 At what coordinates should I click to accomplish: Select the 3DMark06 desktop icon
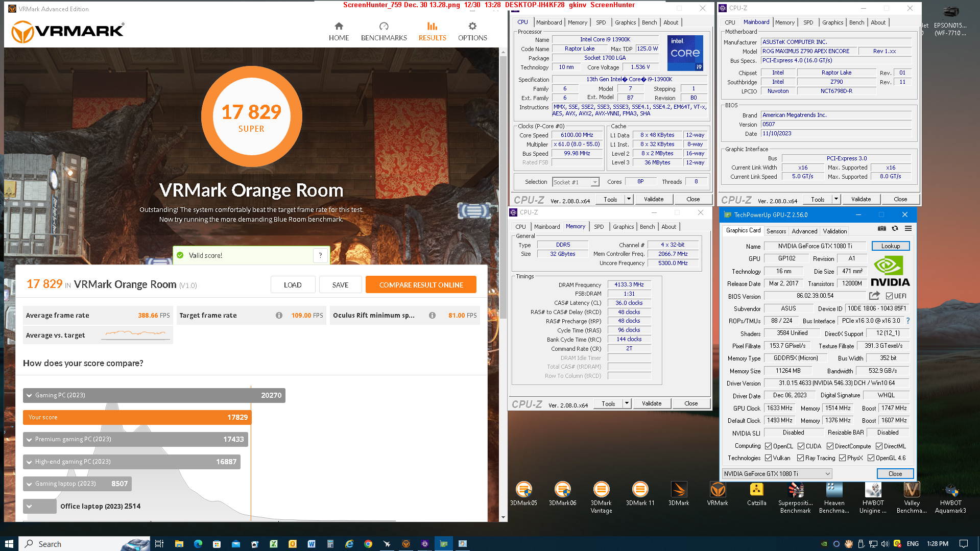(x=562, y=494)
